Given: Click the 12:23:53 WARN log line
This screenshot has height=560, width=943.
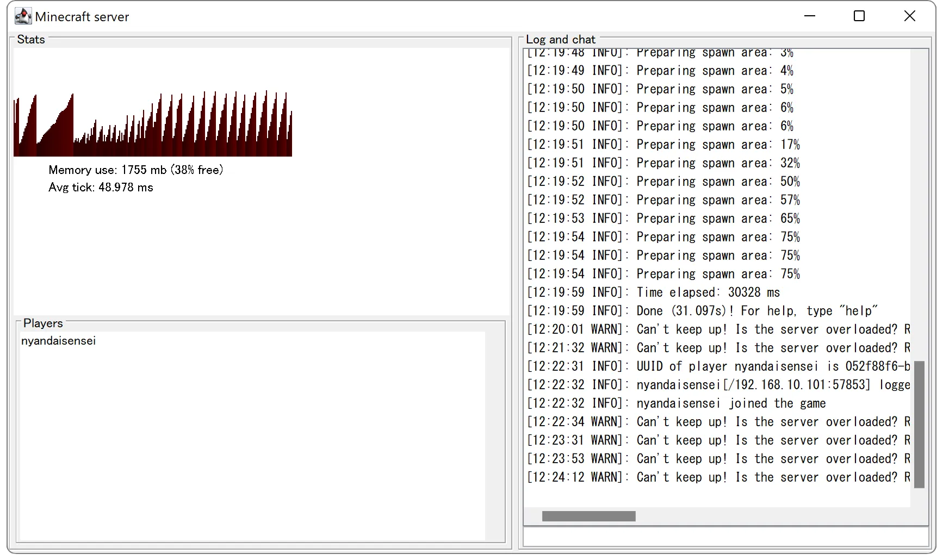Looking at the screenshot, I should (718, 459).
